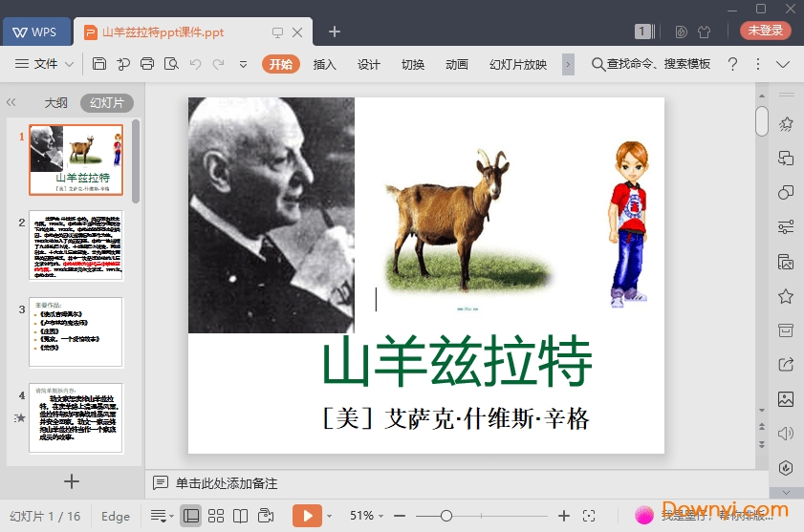The height and width of the screenshot is (532, 804).
Task: Open the 51% zoom level dropdown
Action: [x=366, y=516]
